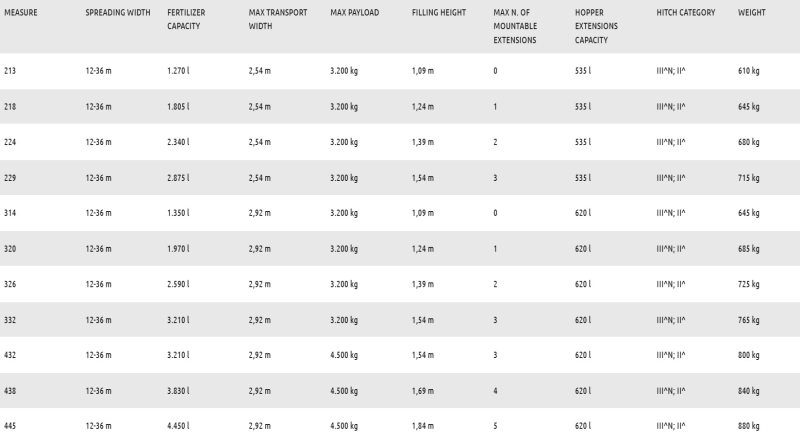Select MAX N. OF MOUNTABLE EXTENSIONS header
Image resolution: width=800 pixels, height=440 pixels.
(x=515, y=26)
